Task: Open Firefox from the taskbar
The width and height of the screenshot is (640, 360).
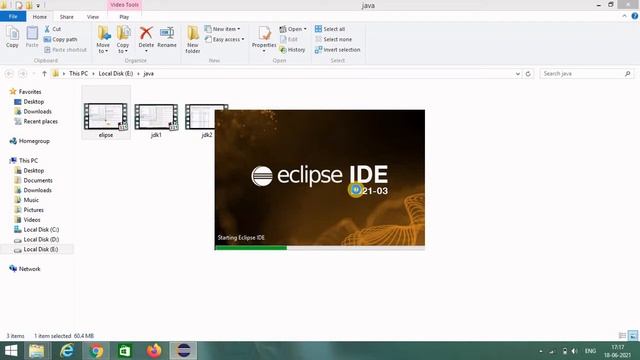Action: pos(154,351)
